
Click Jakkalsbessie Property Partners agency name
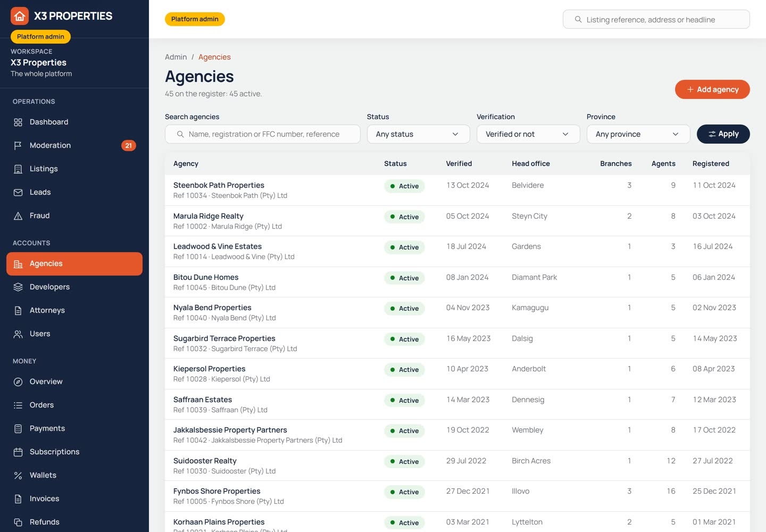coord(230,430)
